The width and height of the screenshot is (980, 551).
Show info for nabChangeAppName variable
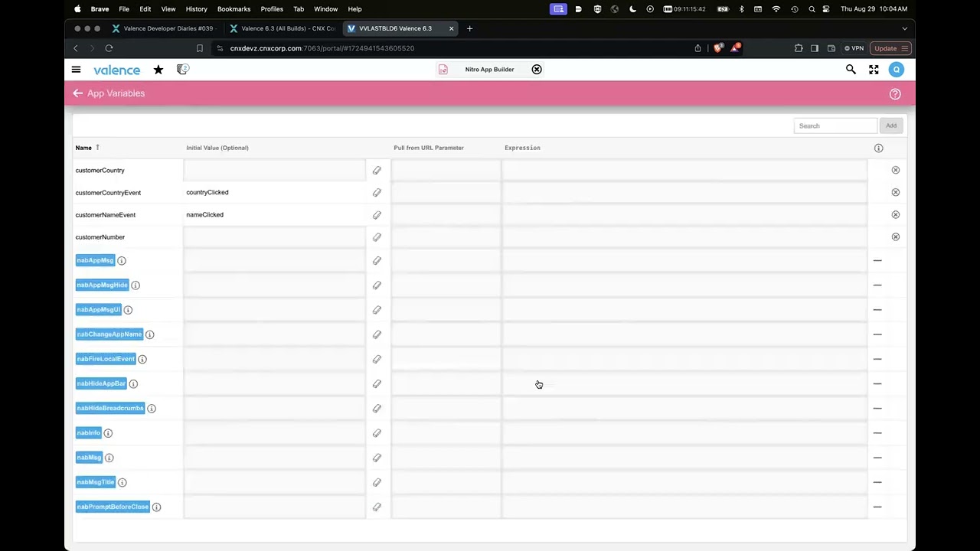click(150, 334)
